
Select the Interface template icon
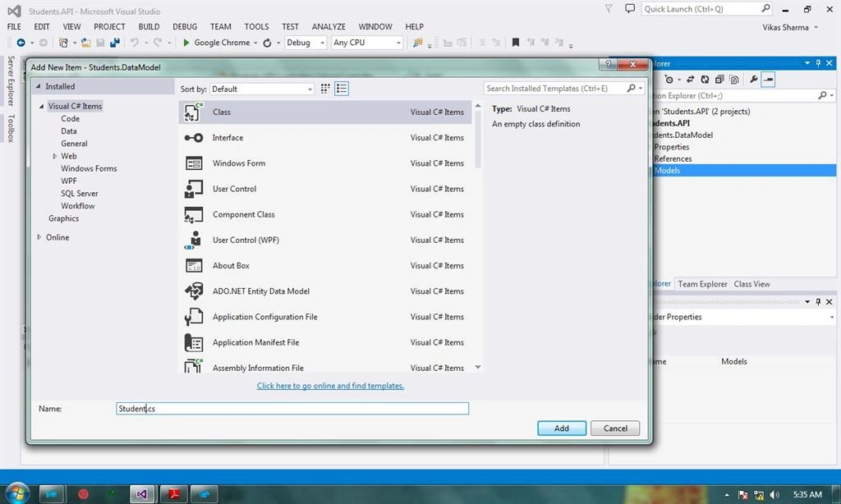tap(194, 138)
